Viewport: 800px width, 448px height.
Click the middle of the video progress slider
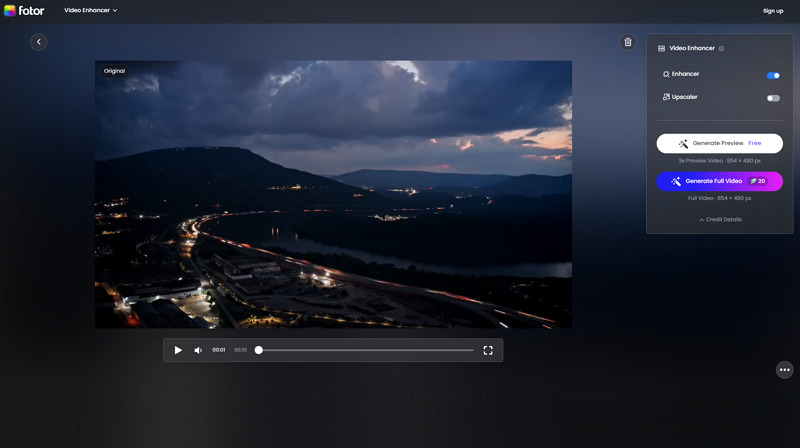[x=366, y=350]
